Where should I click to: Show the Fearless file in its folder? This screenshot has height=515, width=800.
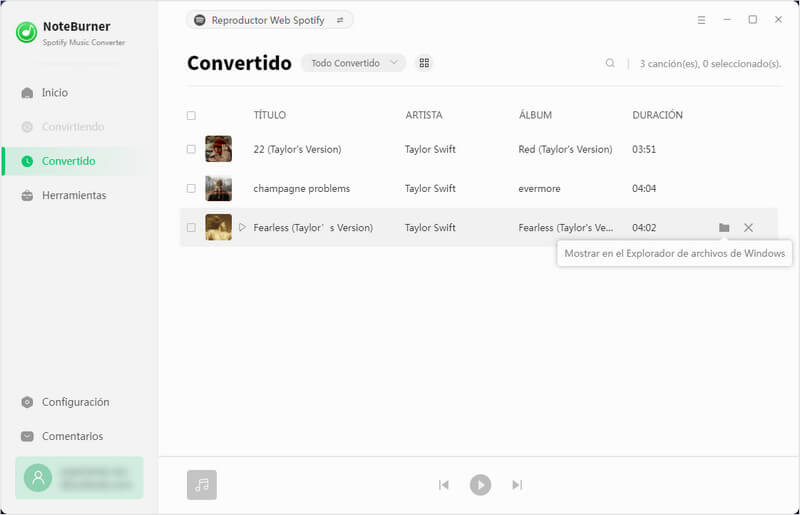click(724, 228)
